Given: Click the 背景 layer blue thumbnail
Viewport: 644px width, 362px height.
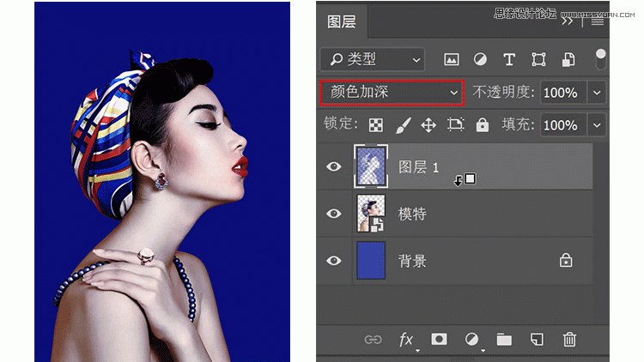Looking at the screenshot, I should click(371, 261).
